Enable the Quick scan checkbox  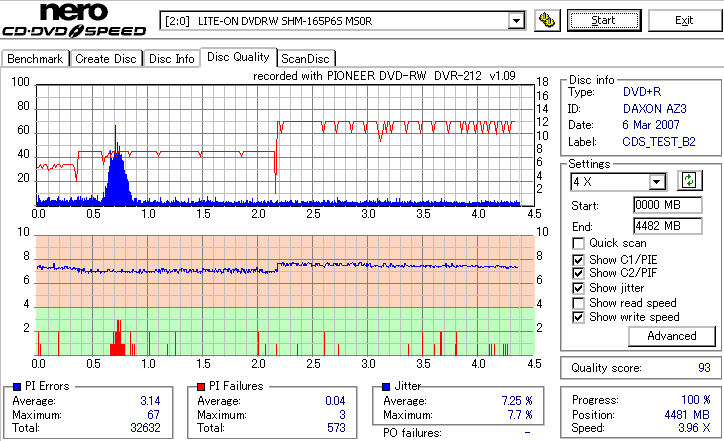(x=578, y=243)
